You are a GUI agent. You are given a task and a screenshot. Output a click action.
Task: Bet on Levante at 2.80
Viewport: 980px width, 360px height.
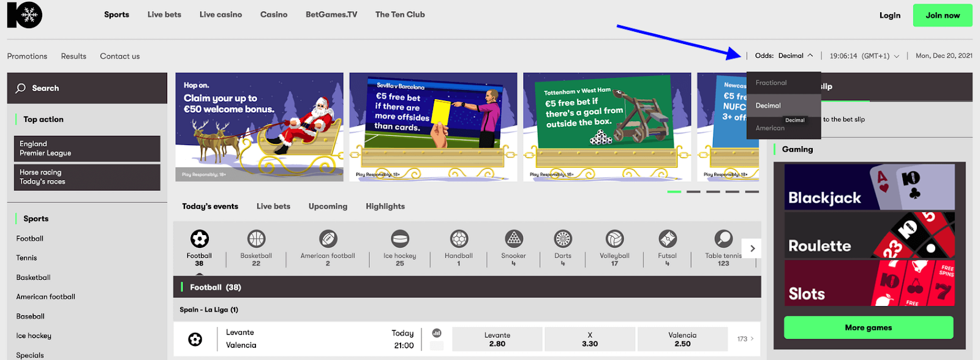[497, 339]
